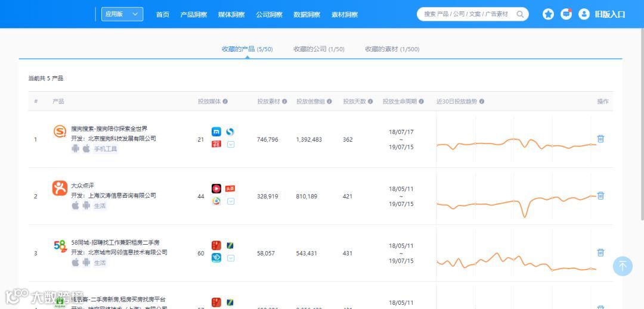Open 产品洞察 navigation menu
644x309 pixels.
click(193, 14)
